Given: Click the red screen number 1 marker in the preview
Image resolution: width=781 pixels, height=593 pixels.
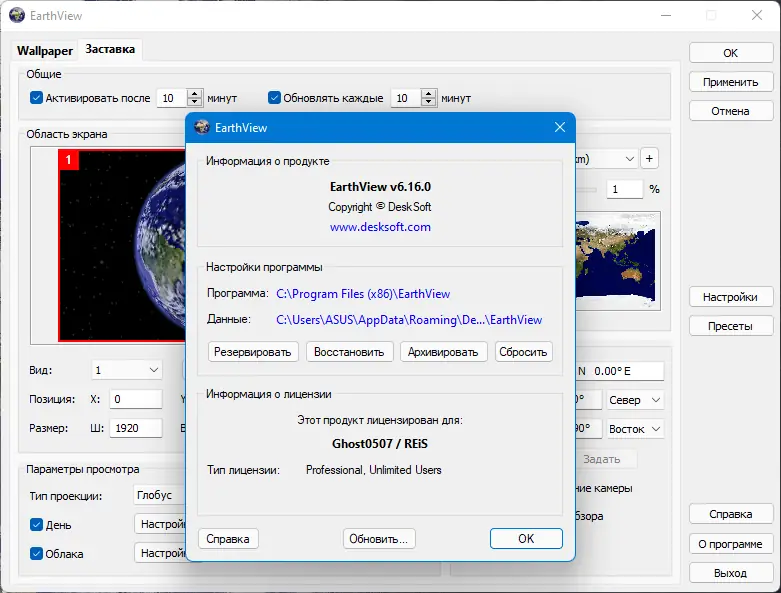Looking at the screenshot, I should point(69,160).
